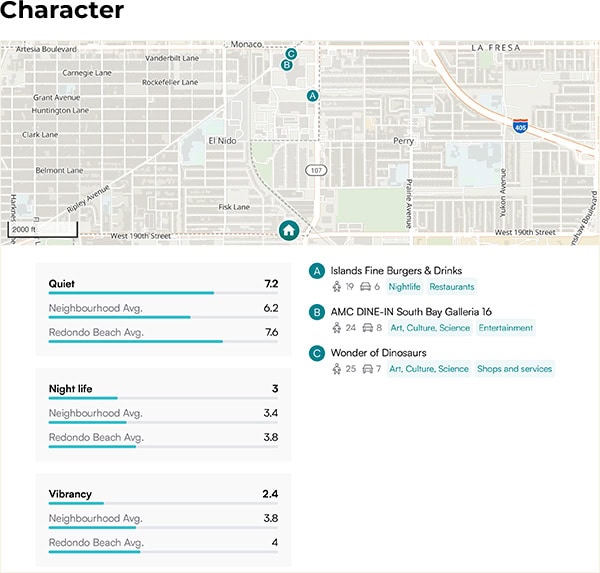Screen dimensions: 600x573
Task: Click the walking icon under Islands Fine Burgers
Action: (337, 287)
